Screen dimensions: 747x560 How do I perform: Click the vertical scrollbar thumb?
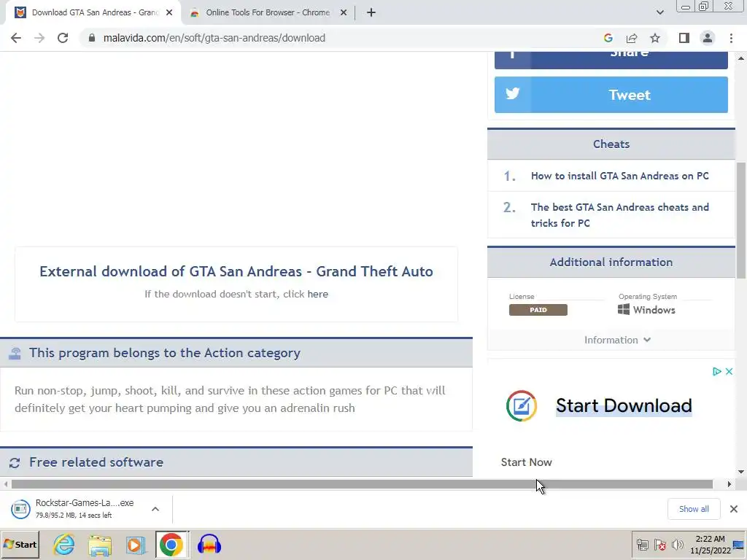741,220
